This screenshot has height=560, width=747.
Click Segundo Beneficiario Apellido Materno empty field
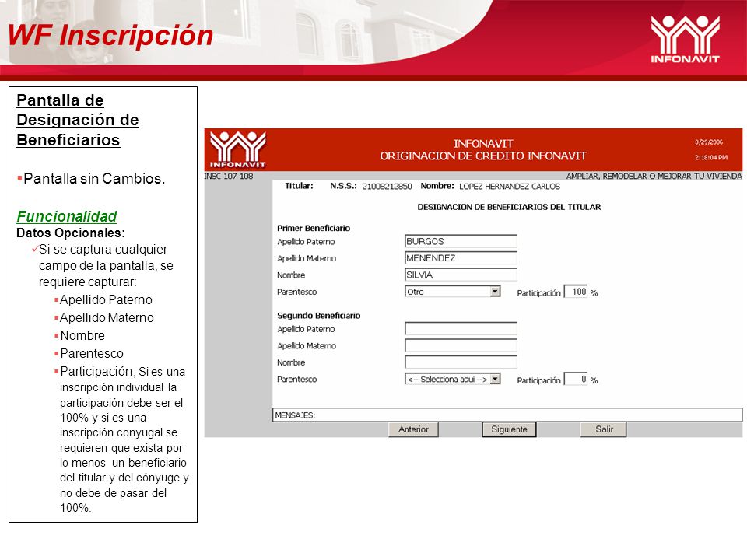[x=461, y=345]
